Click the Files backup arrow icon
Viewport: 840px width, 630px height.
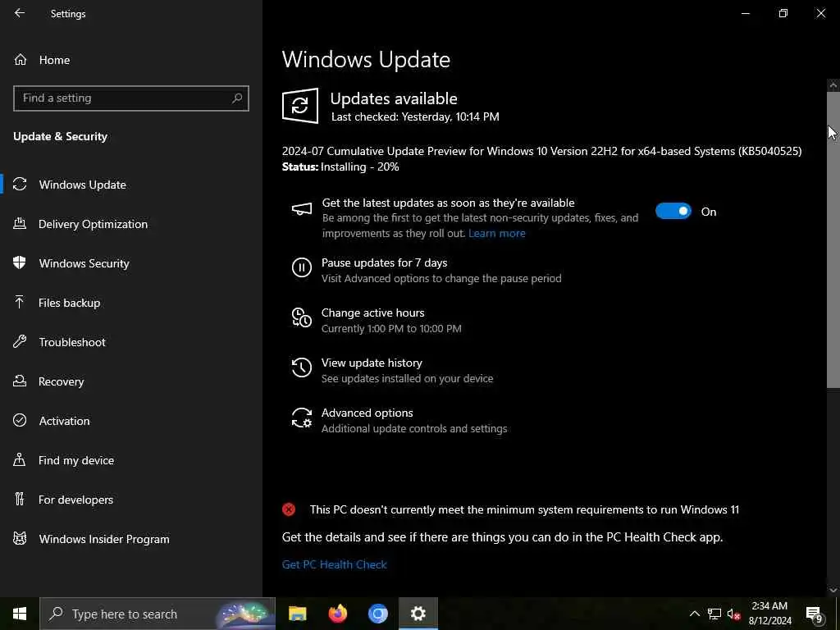pos(20,302)
